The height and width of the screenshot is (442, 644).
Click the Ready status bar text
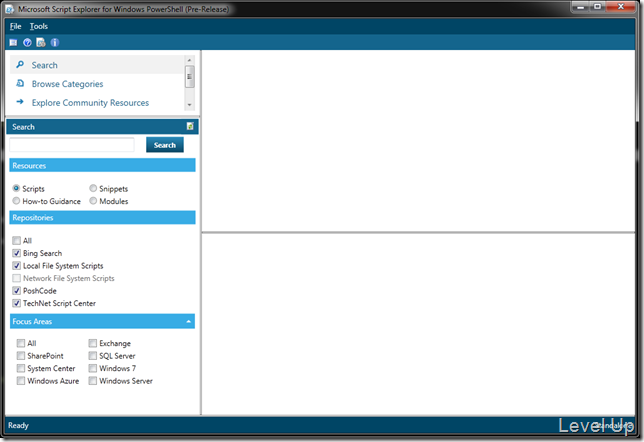tap(18, 426)
